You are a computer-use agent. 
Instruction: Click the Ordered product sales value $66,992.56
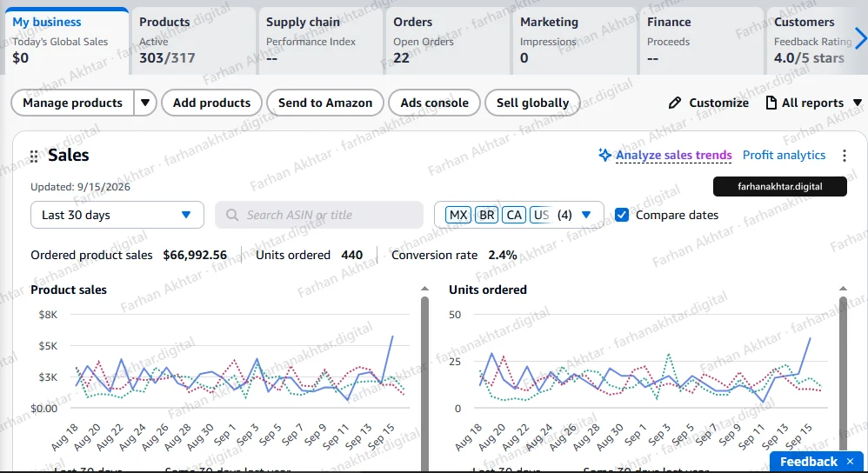click(195, 255)
